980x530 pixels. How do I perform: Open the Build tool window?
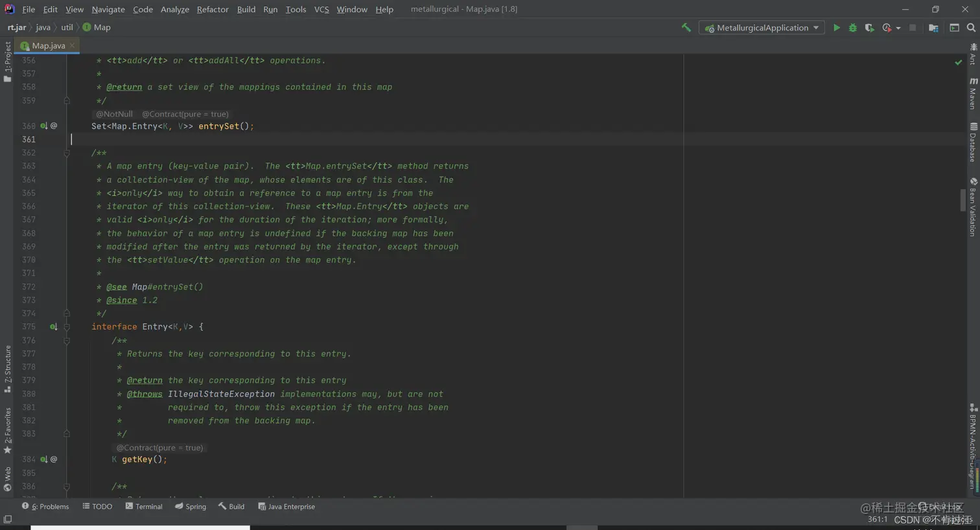pyautogui.click(x=231, y=507)
